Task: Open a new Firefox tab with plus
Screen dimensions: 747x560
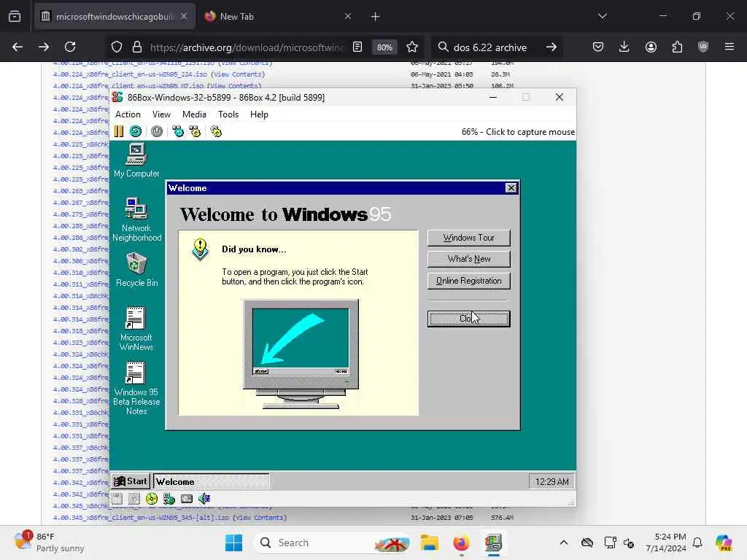Action: (375, 17)
